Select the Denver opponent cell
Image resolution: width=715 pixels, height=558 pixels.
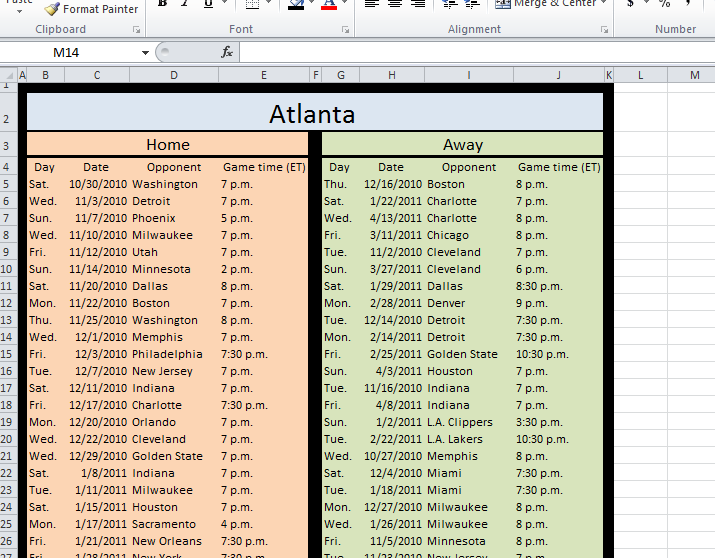(x=469, y=303)
